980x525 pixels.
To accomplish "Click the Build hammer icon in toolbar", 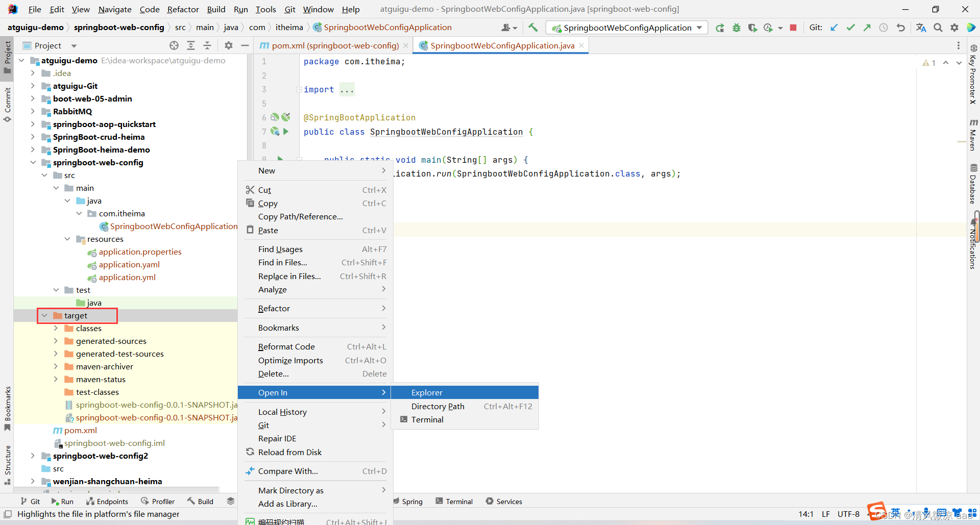I will 533,28.
